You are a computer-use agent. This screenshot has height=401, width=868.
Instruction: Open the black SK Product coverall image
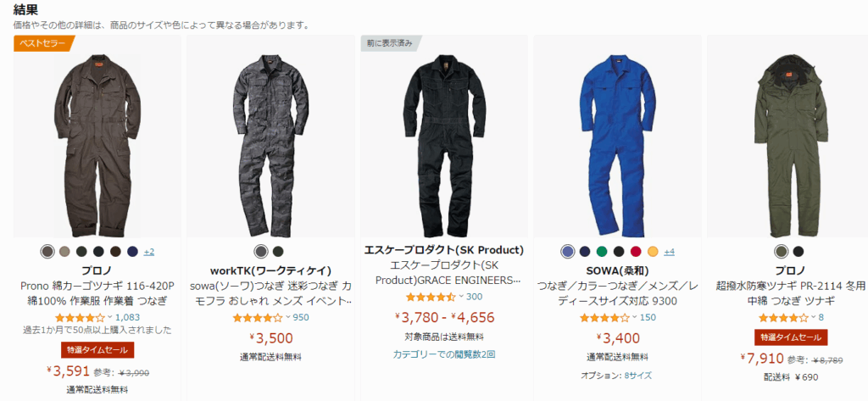click(x=444, y=138)
